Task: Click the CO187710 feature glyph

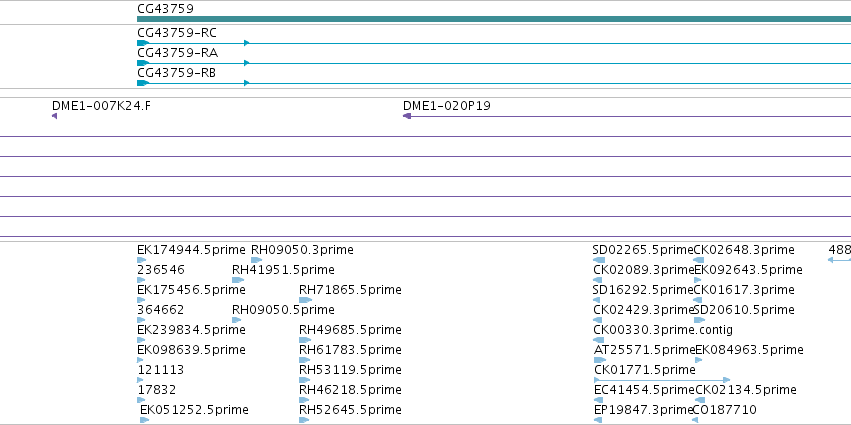Action: (x=696, y=420)
